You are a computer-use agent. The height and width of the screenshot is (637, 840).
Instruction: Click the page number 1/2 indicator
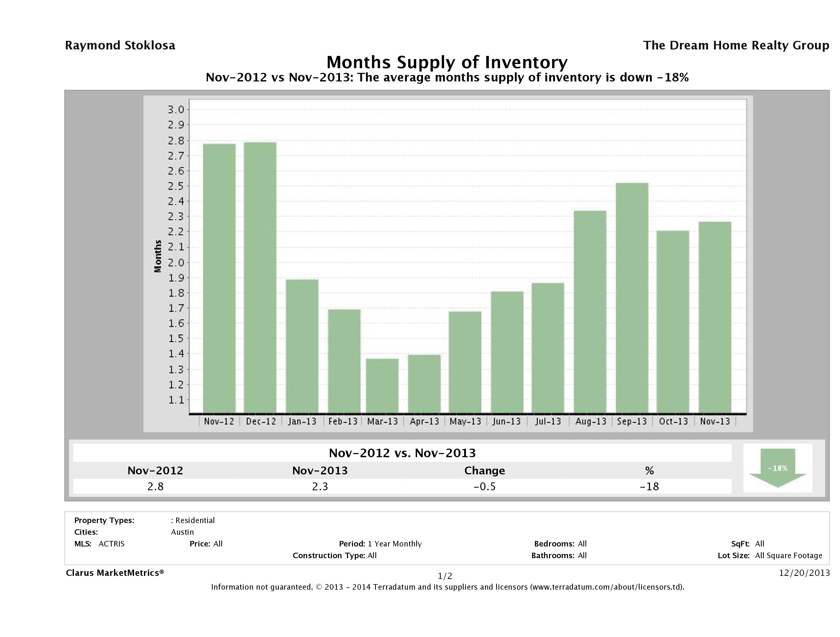pyautogui.click(x=445, y=576)
